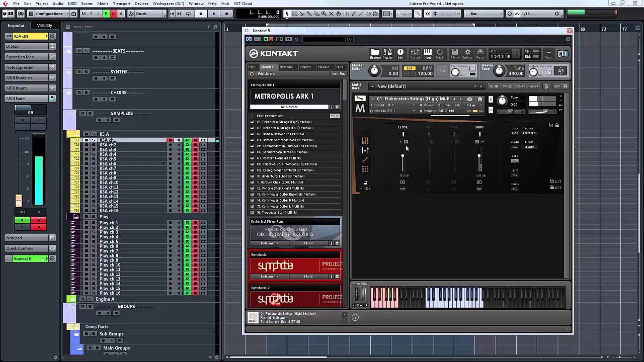Open the Transport menu

click(x=121, y=4)
